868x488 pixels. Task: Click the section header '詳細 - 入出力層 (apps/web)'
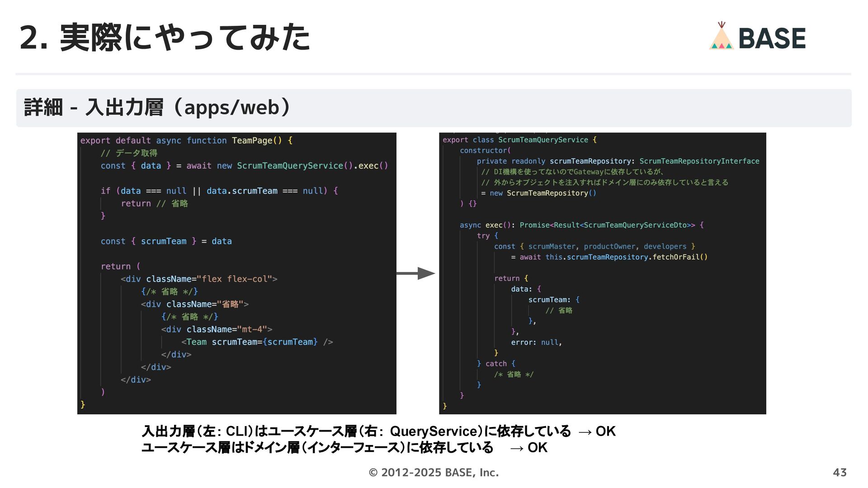pos(157,108)
